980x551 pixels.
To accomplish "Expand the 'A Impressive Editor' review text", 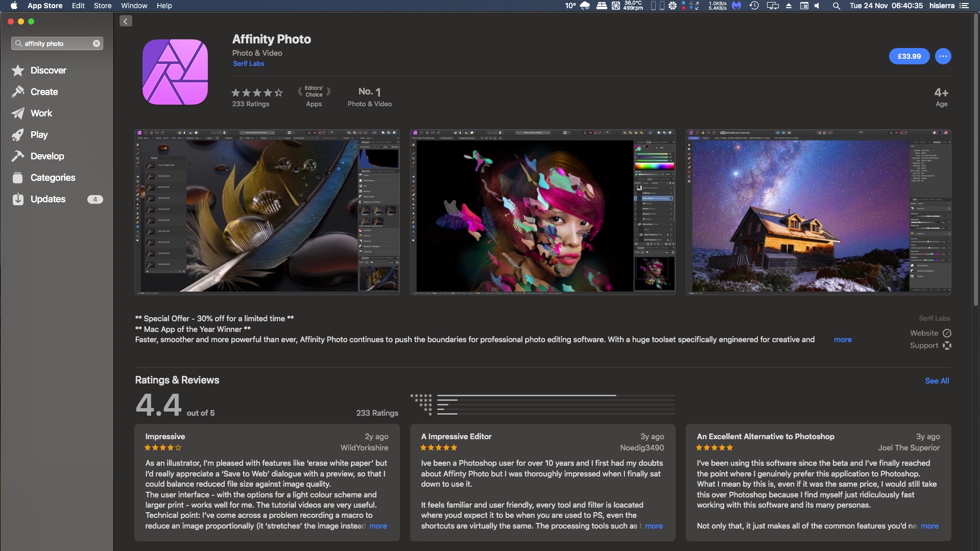I will pos(654,526).
